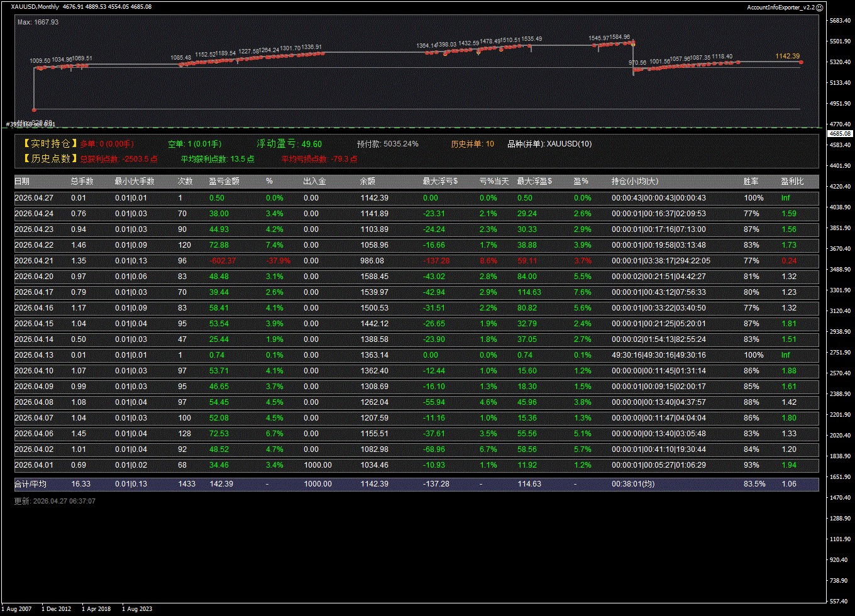Click the XAUUSD,Monthly chart title

pos(35,7)
